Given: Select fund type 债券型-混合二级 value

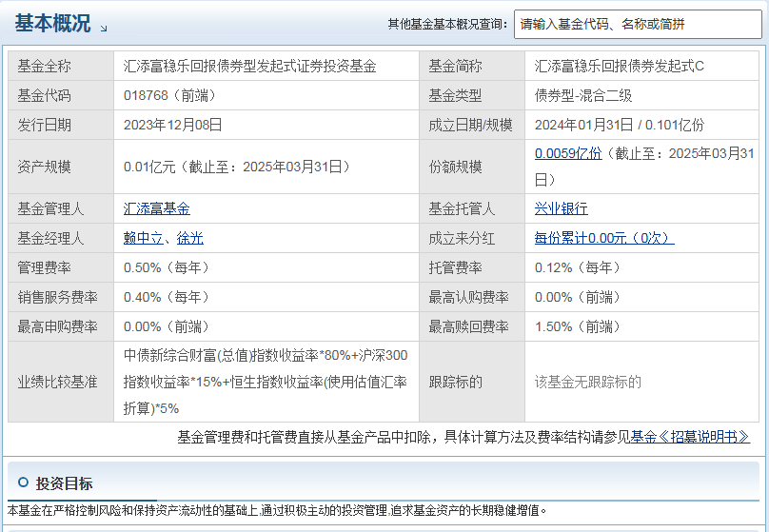Looking at the screenshot, I should [x=583, y=95].
